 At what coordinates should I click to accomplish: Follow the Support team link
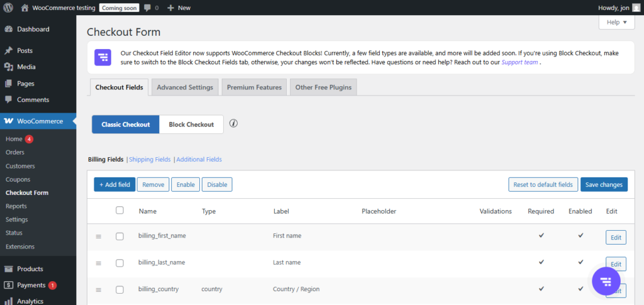point(519,63)
